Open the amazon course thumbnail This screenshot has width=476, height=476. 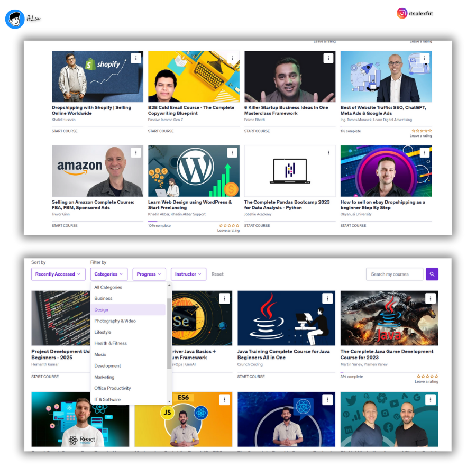tap(97, 171)
